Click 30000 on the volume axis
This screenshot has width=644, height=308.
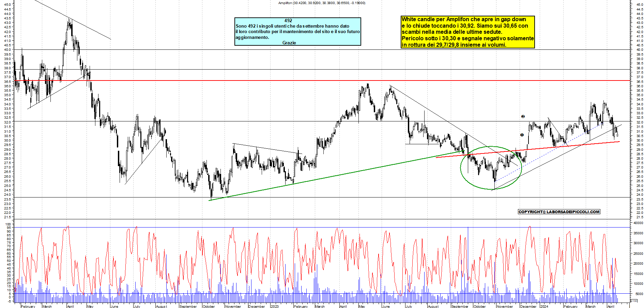coord(638,243)
